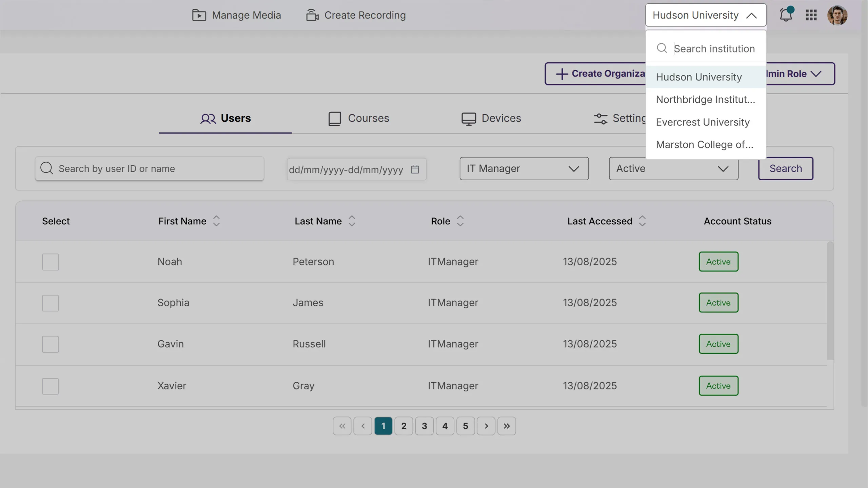Click the notification bell icon

coord(785,15)
